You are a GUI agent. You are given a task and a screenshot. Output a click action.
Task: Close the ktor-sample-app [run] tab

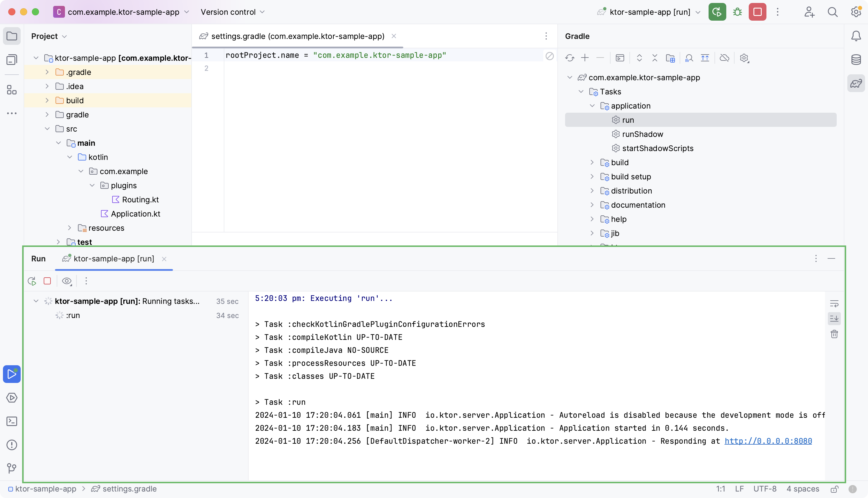[164, 259]
